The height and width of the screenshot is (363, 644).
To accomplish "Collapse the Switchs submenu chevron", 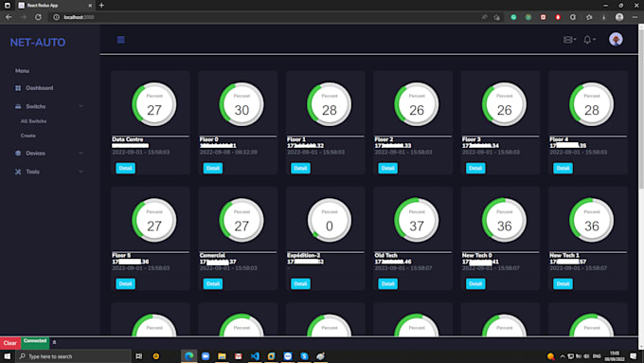I will pyautogui.click(x=80, y=106).
